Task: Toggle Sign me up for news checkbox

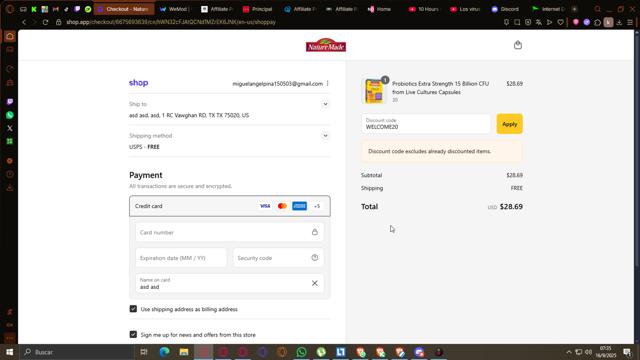Action: tap(133, 334)
